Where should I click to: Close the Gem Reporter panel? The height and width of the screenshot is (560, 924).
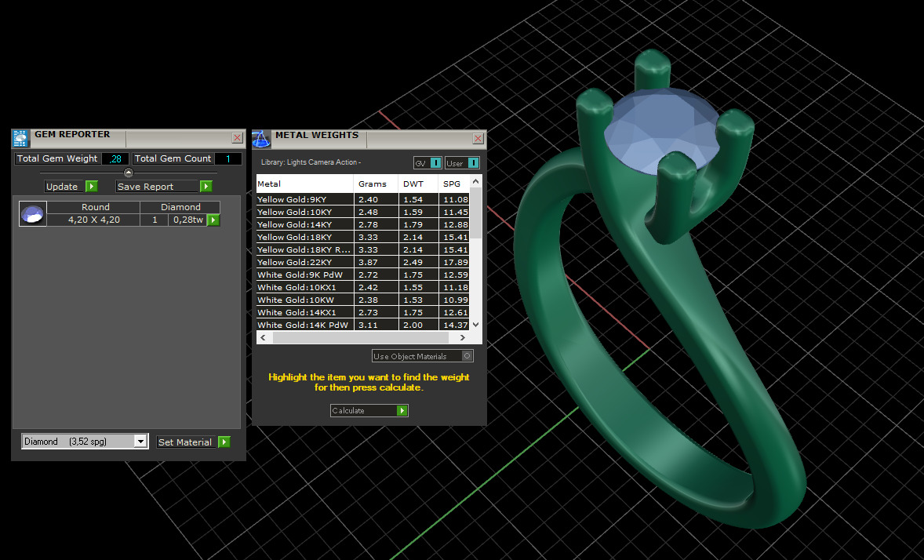238,137
